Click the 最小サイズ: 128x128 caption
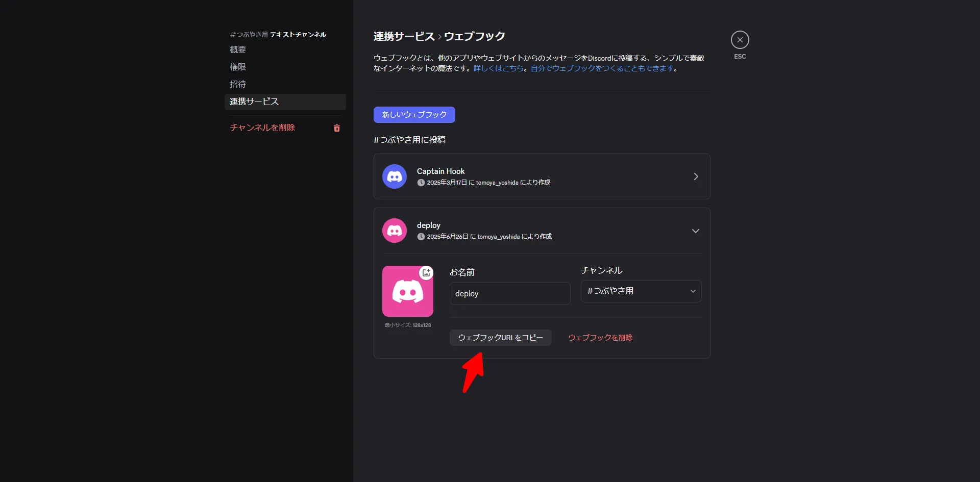980x482 pixels. coord(408,325)
